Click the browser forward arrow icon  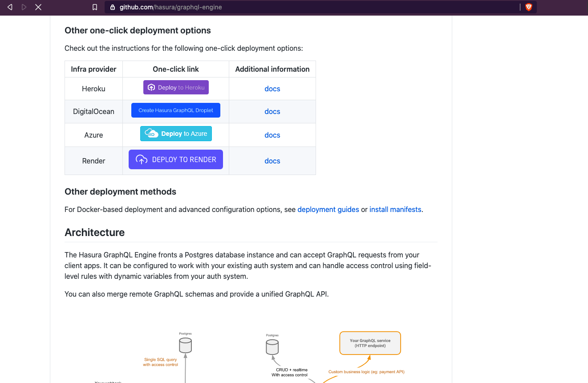(24, 7)
